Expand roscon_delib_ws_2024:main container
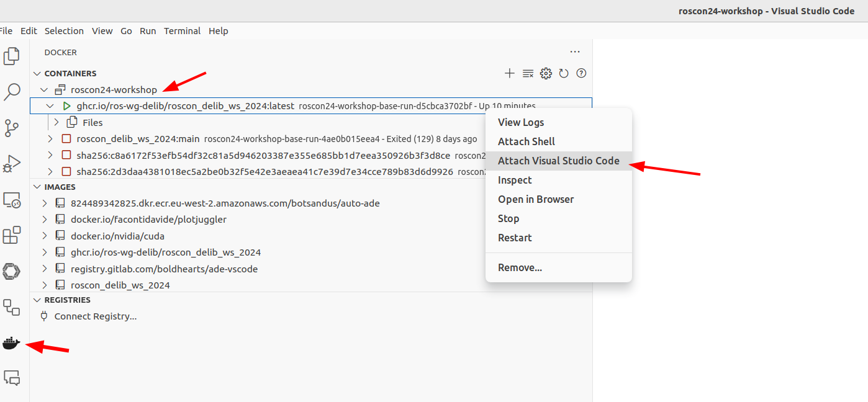868x402 pixels. 50,138
